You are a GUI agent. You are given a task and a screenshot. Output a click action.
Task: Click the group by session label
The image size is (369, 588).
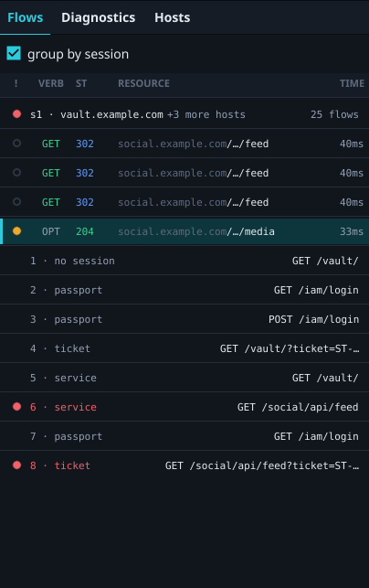pos(78,54)
